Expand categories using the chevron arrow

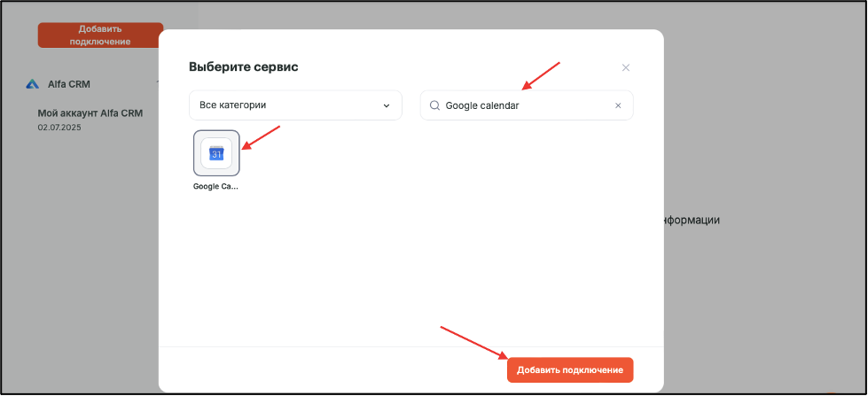[x=387, y=105]
